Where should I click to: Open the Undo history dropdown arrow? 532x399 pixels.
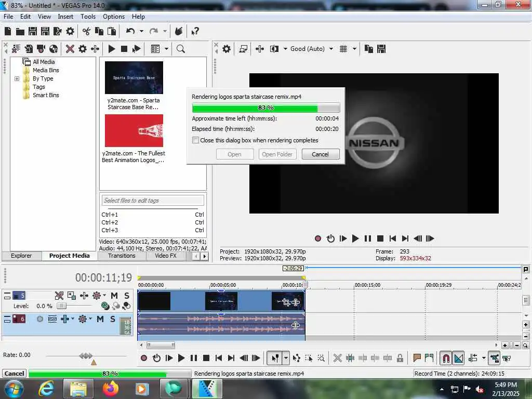pyautogui.click(x=141, y=31)
